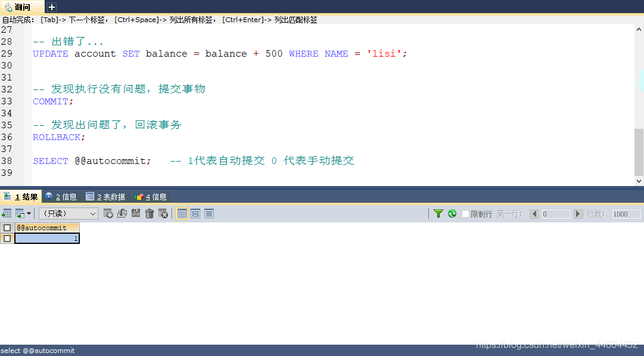Click the duplicate current row icon
Image resolution: width=644 pixels, height=356 pixels.
(x=122, y=213)
